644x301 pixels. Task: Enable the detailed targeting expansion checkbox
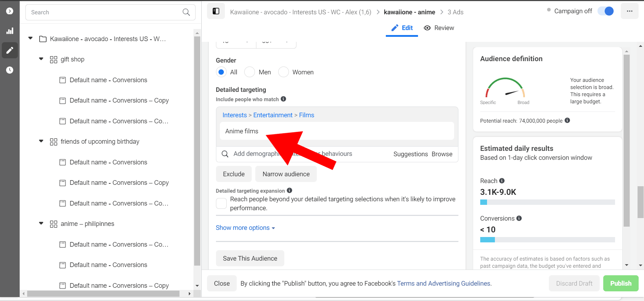(x=221, y=203)
